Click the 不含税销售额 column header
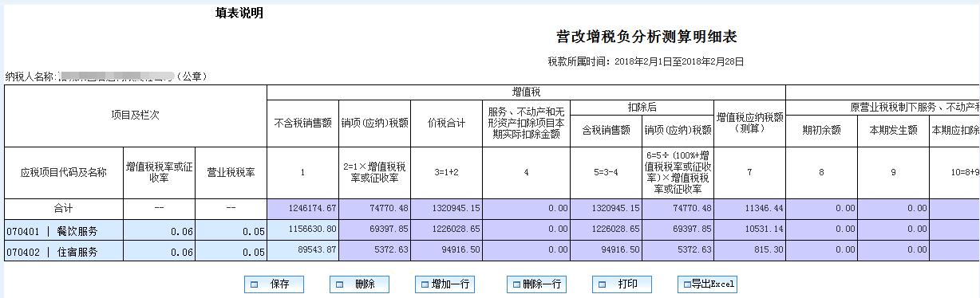The image size is (980, 298). click(x=302, y=124)
